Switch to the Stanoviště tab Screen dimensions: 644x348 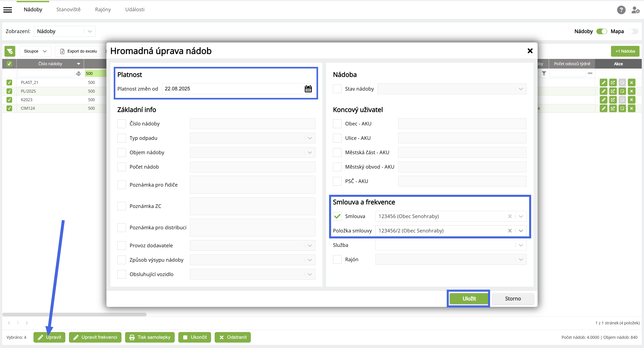click(x=68, y=9)
